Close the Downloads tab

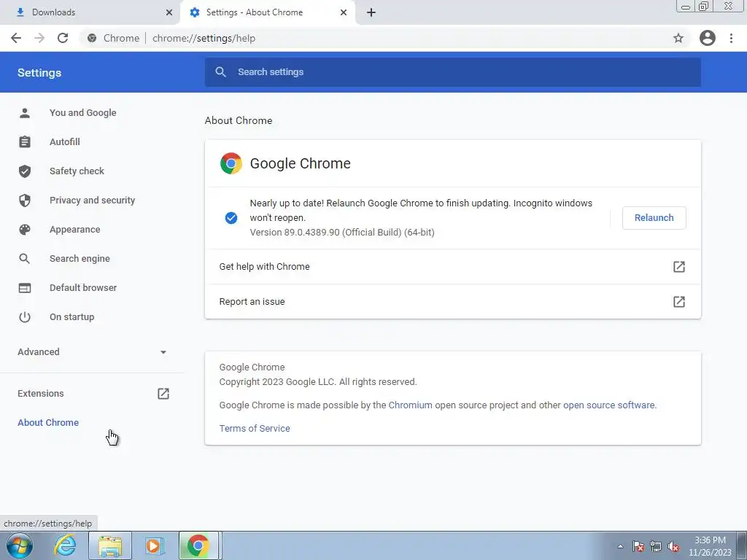pos(169,12)
